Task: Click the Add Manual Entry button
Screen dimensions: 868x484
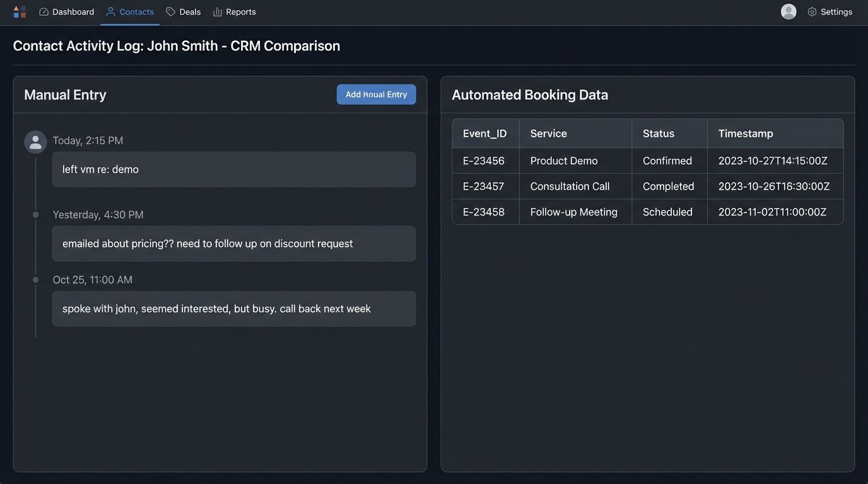Action: 376,94
